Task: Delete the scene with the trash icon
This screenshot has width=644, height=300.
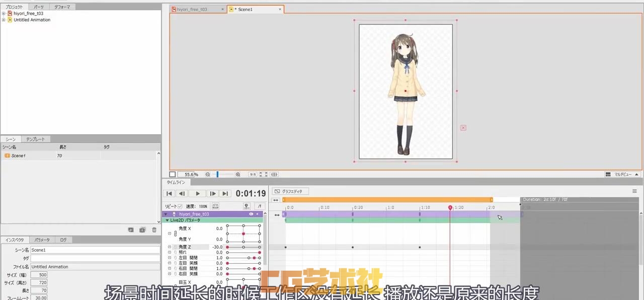Action: 154,230
